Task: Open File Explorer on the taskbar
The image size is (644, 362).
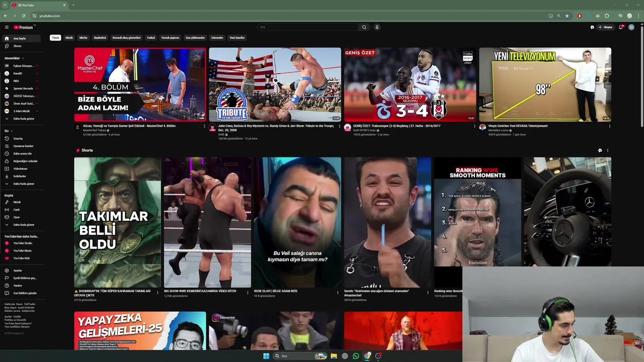Action: pyautogui.click(x=334, y=356)
